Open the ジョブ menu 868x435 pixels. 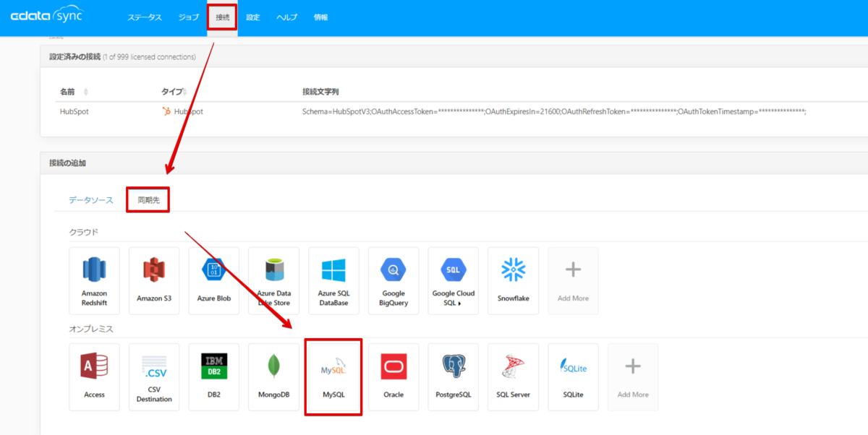(188, 17)
